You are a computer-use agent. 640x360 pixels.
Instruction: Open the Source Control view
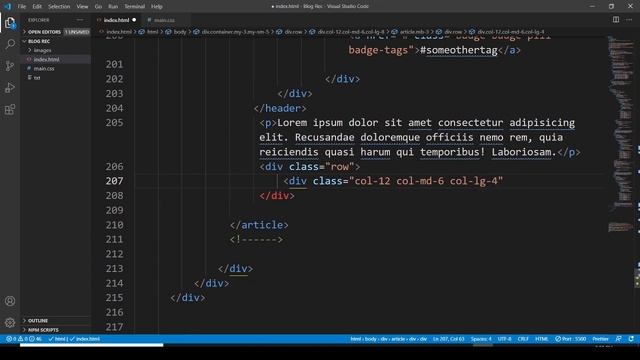click(x=10, y=66)
